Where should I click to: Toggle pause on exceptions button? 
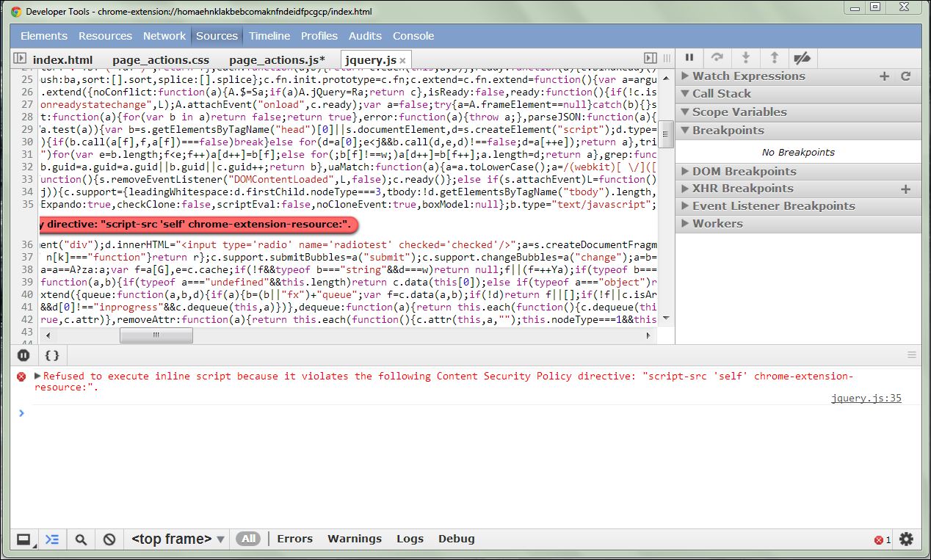[23, 355]
